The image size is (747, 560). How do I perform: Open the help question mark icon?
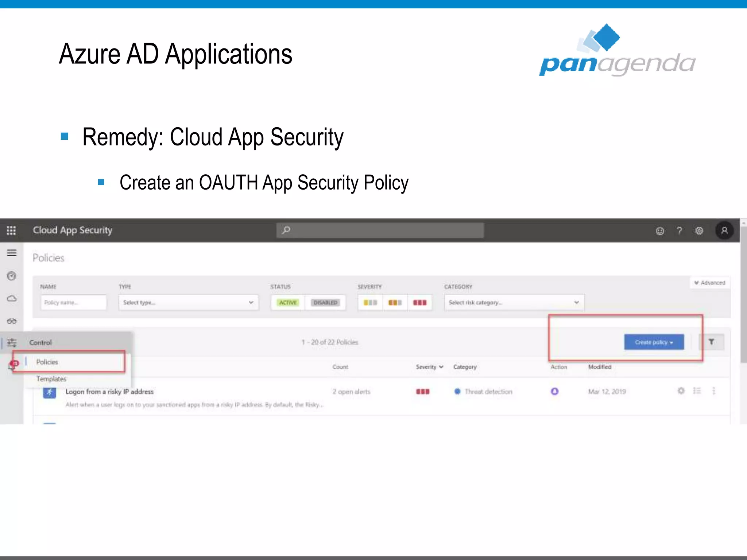(679, 230)
